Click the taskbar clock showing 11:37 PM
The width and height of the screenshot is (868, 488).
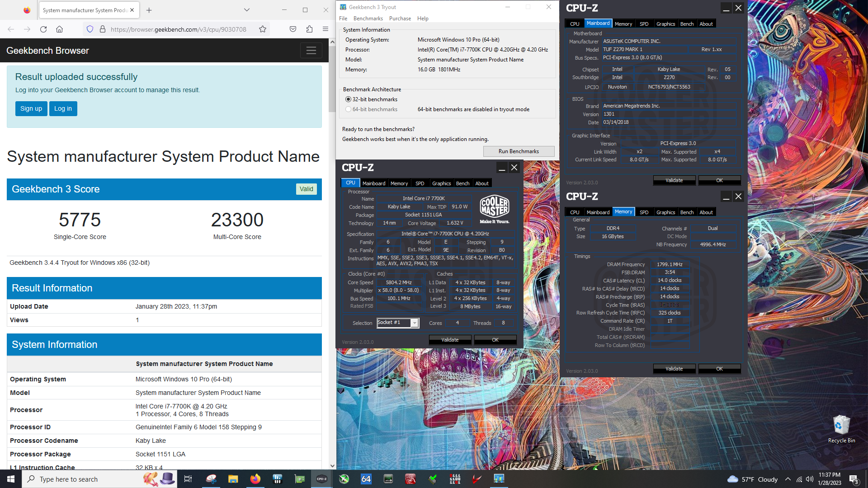[x=830, y=479]
